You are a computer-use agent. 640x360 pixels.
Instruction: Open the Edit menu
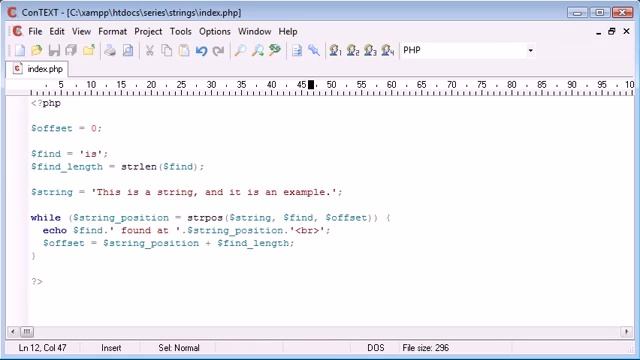pos(57,31)
